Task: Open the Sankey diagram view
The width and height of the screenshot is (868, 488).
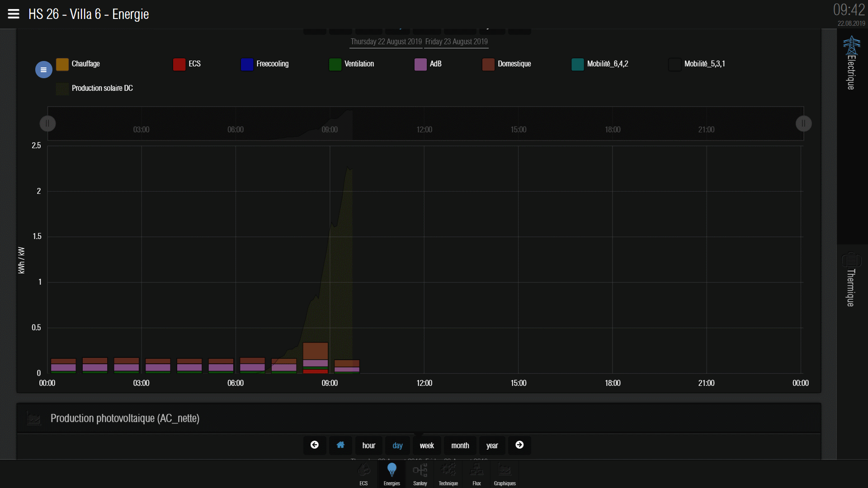Action: point(420,474)
